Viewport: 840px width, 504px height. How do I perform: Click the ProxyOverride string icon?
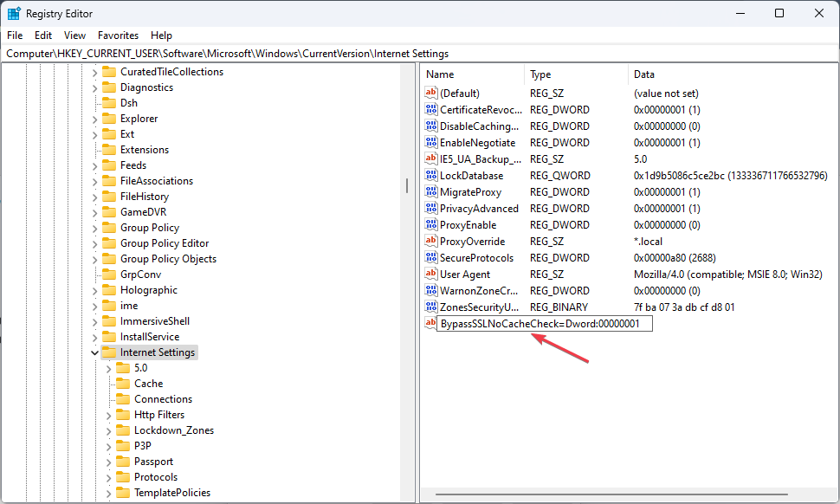(x=430, y=241)
